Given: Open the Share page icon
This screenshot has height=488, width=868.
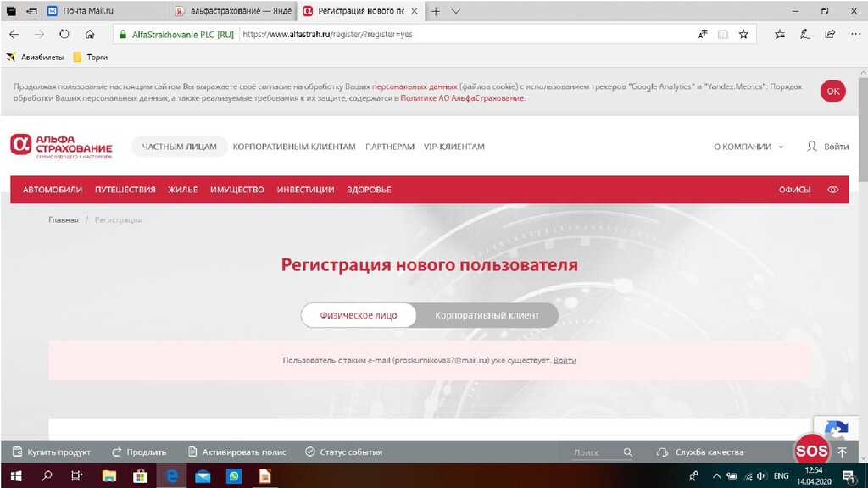Looking at the screenshot, I should [x=830, y=34].
